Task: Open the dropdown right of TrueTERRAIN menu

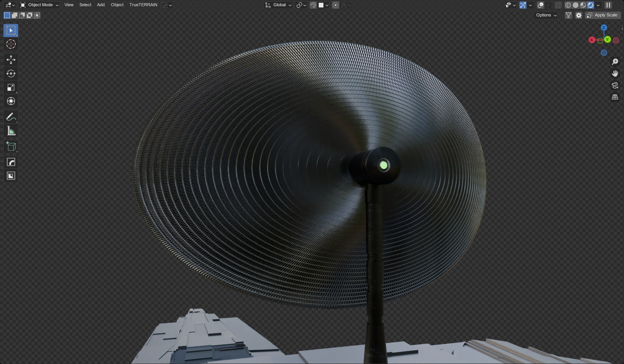Action: [x=167, y=5]
